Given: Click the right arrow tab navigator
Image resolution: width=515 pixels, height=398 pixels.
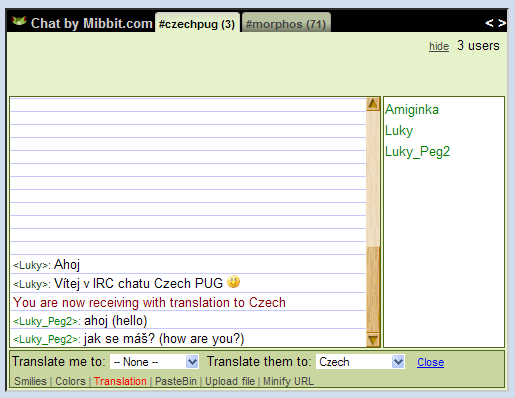Looking at the screenshot, I should [x=502, y=23].
